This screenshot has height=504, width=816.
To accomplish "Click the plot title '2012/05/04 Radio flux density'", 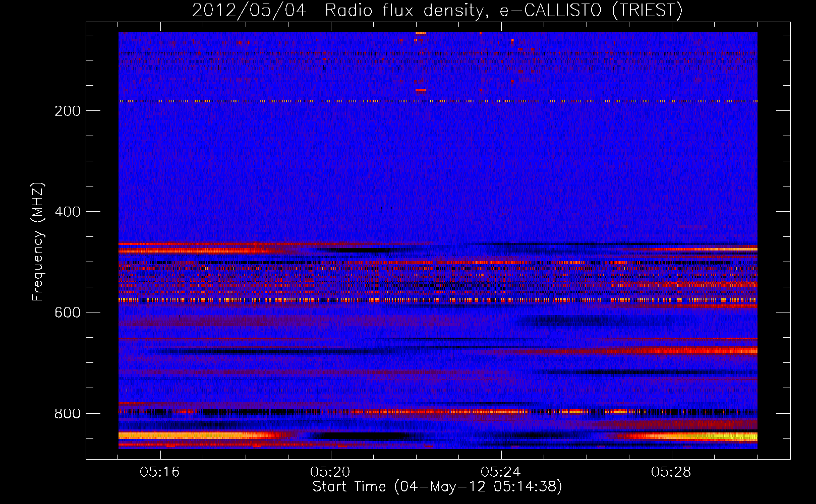I will [x=438, y=10].
